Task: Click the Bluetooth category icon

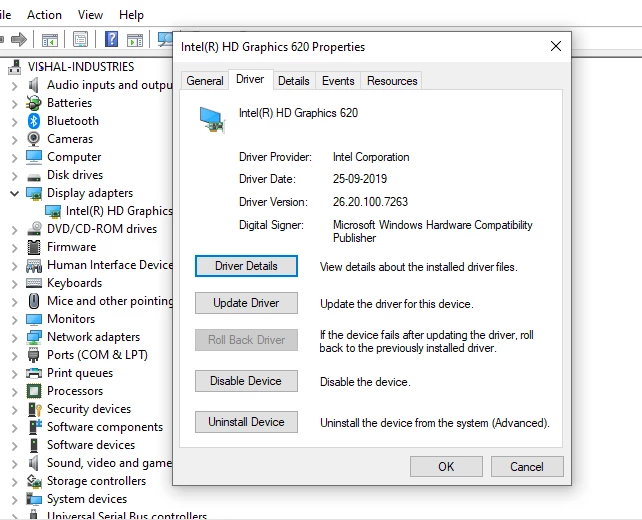Action: pyautogui.click(x=34, y=121)
